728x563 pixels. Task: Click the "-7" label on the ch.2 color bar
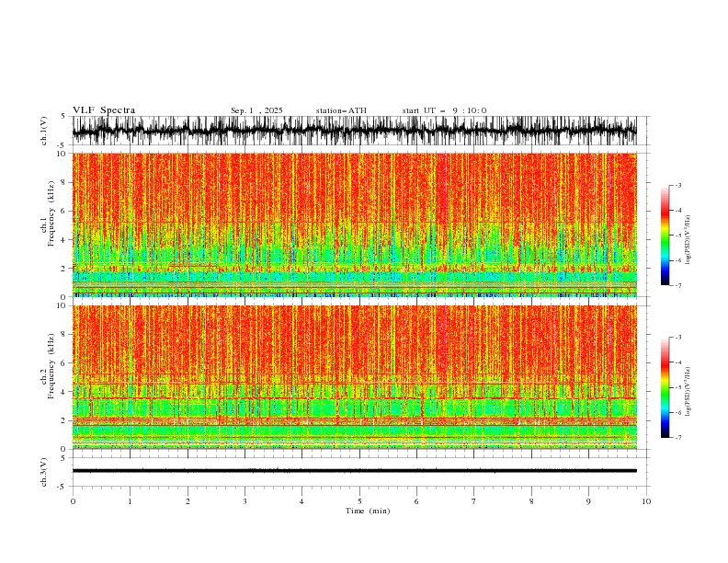pos(677,438)
